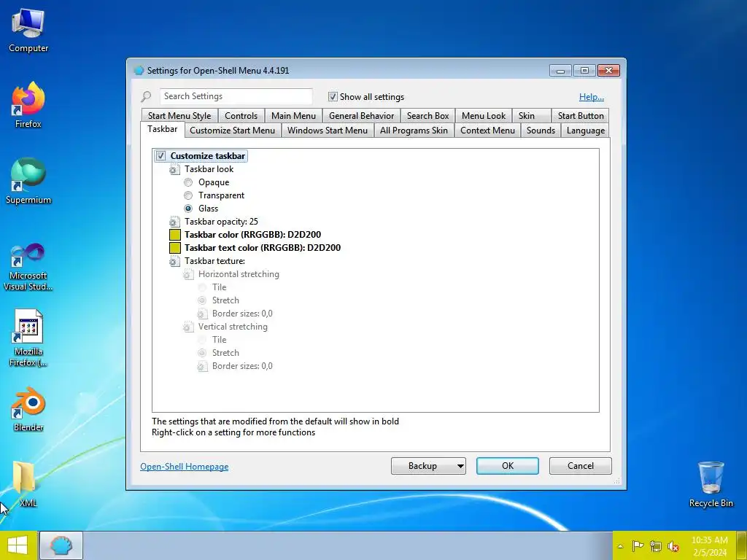
Task: Click the Cancel button
Action: 580,466
